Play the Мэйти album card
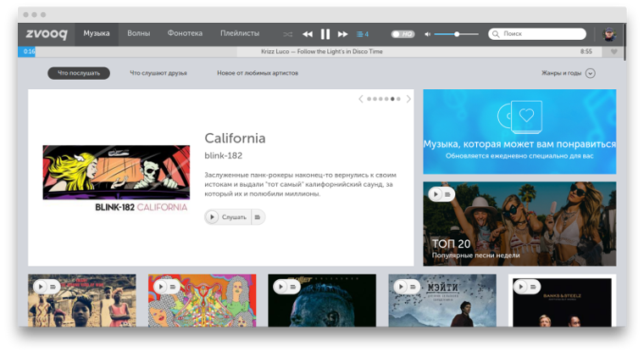This screenshot has width=644, height=358. click(x=401, y=287)
